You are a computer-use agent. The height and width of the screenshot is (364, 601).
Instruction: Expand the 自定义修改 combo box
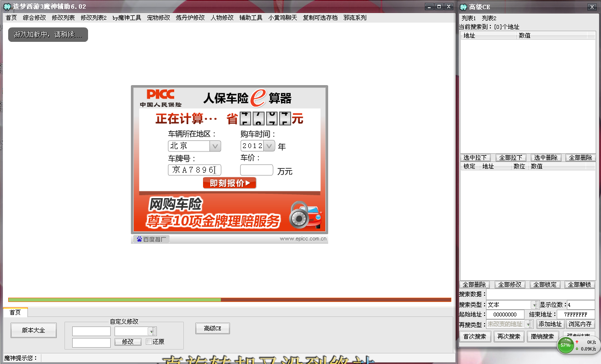(152, 331)
